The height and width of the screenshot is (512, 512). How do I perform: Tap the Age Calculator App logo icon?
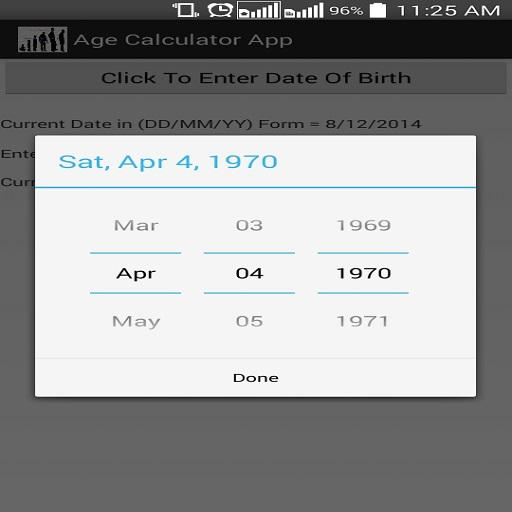coord(43,40)
